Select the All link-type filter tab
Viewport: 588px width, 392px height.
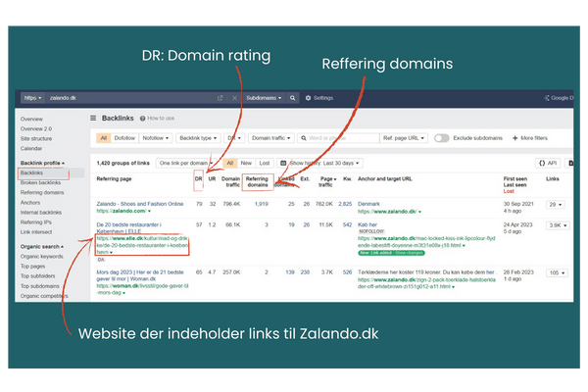[x=104, y=138]
